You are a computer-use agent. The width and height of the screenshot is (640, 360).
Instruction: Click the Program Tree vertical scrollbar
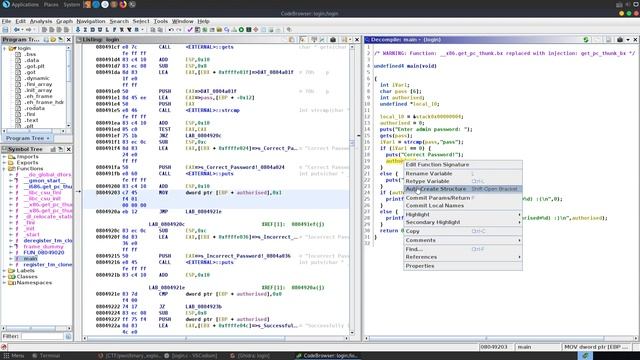click(68, 87)
